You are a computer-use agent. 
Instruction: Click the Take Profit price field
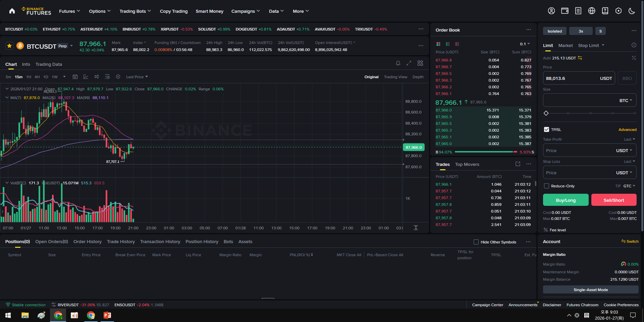coord(590,150)
